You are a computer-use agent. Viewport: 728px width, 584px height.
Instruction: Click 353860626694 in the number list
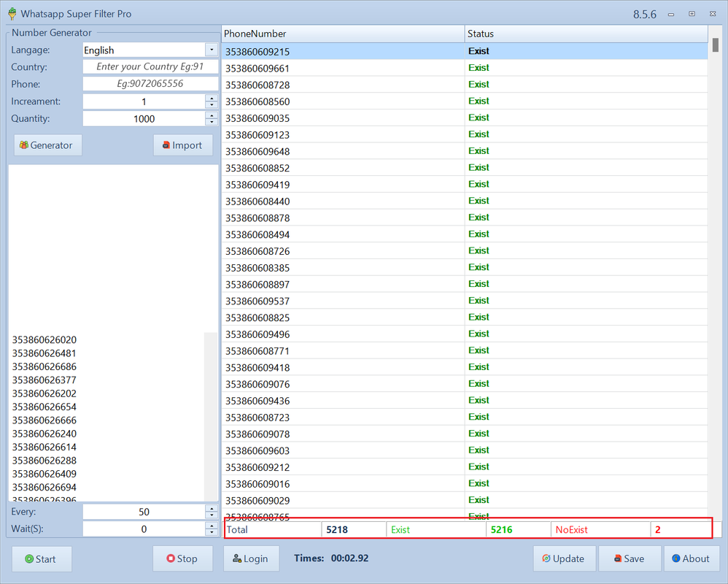click(44, 487)
